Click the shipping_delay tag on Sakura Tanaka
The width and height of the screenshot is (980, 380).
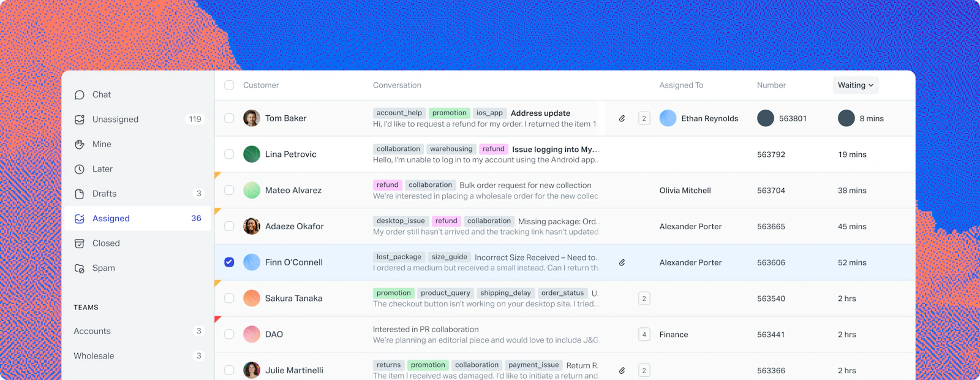pyautogui.click(x=505, y=293)
